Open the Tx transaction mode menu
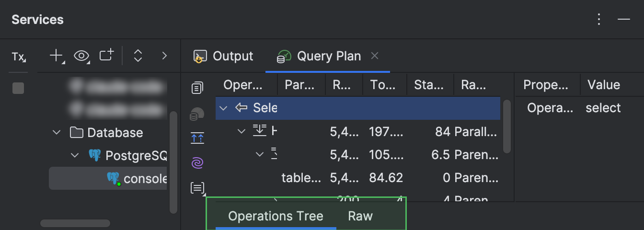This screenshot has height=230, width=644. [x=19, y=57]
